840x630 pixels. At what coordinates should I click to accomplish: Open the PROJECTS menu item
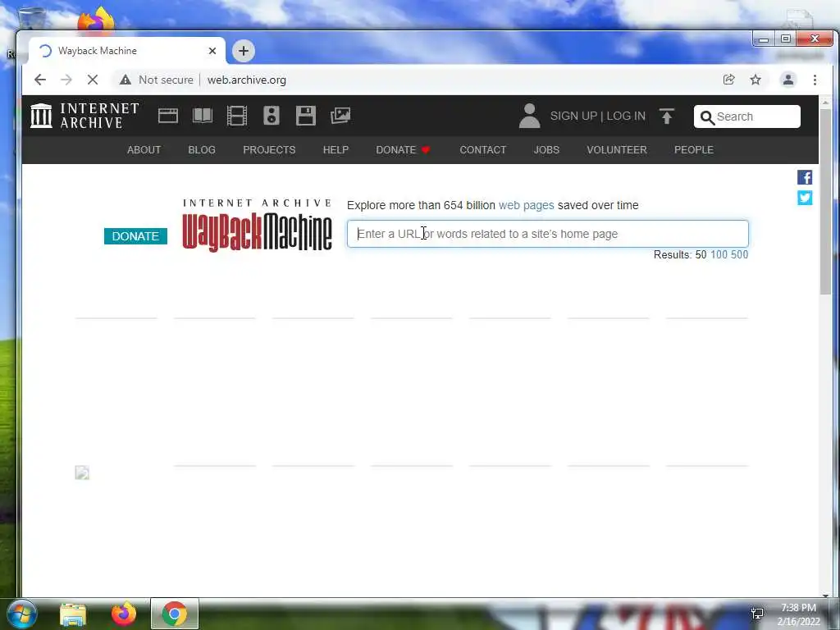(269, 150)
